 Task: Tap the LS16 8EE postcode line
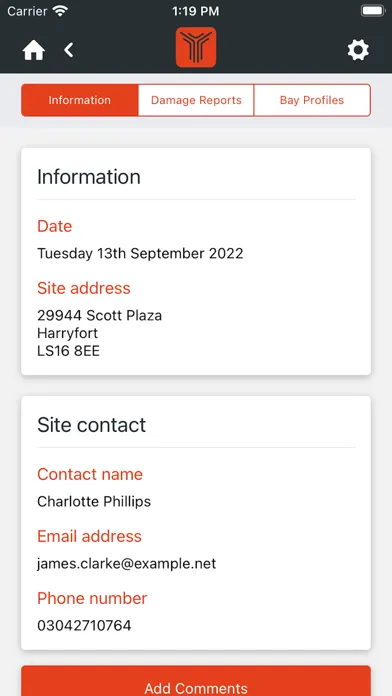[68, 351]
